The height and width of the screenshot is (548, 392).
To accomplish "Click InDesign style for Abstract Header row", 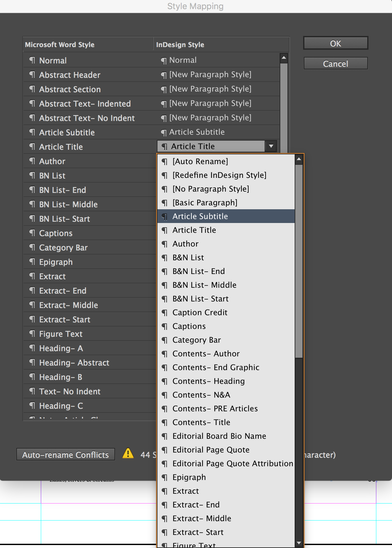I will coord(206,75).
